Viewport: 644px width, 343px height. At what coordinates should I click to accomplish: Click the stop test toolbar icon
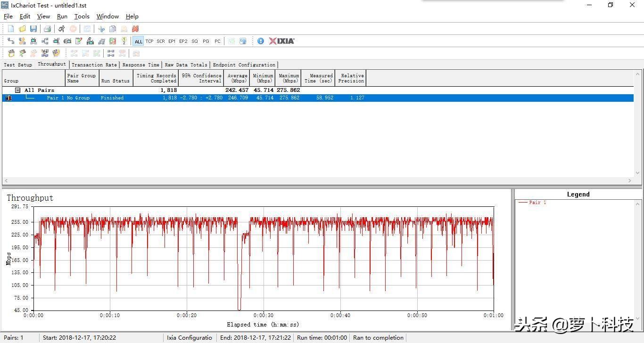pyautogui.click(x=73, y=29)
